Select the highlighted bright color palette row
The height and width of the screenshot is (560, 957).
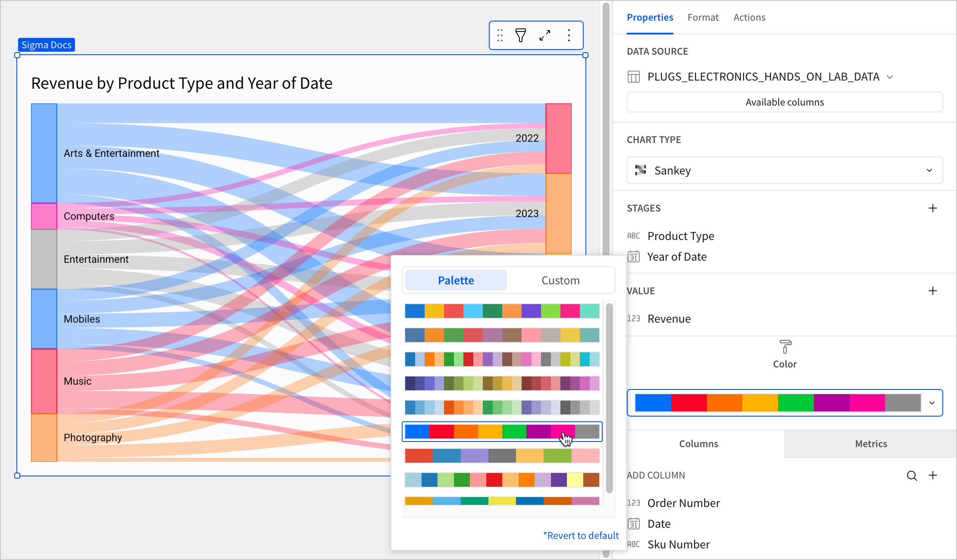[x=502, y=432]
